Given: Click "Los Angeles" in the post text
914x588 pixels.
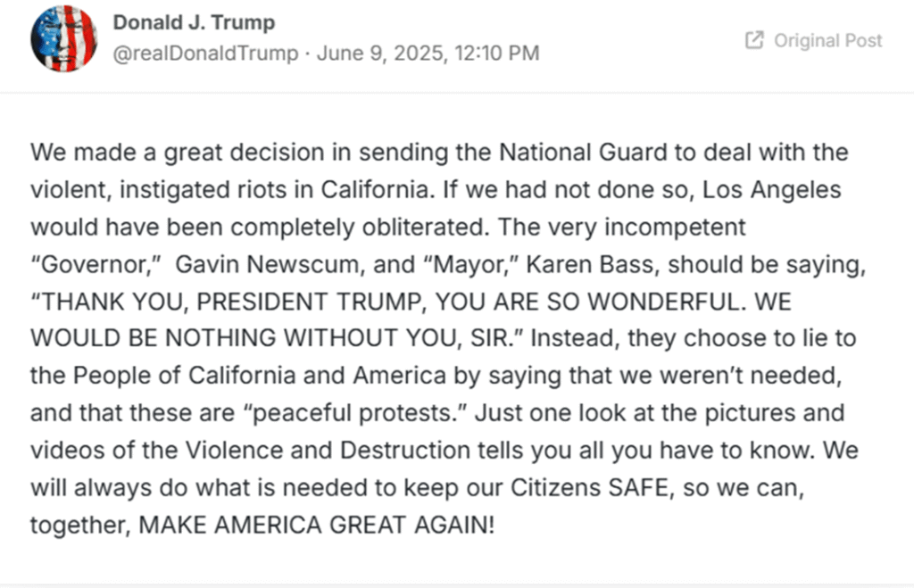Looking at the screenshot, I should pos(772,190).
